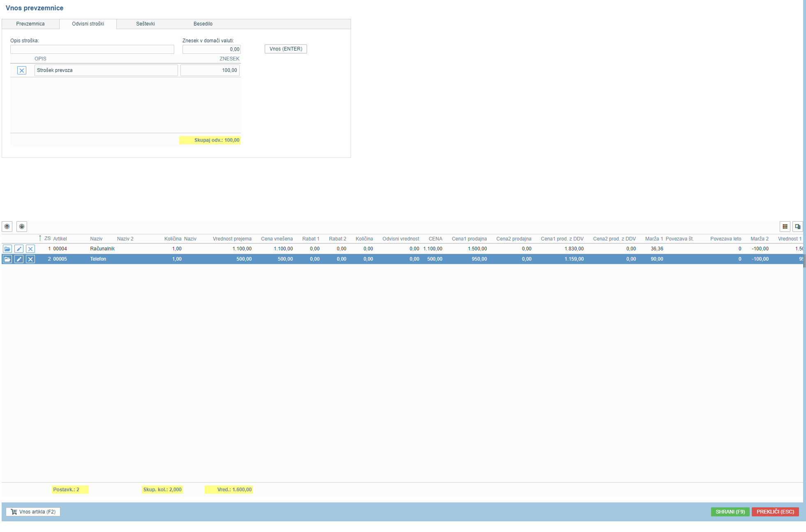Click the Marža 1 column header
The width and height of the screenshot is (806, 532).
coord(654,239)
